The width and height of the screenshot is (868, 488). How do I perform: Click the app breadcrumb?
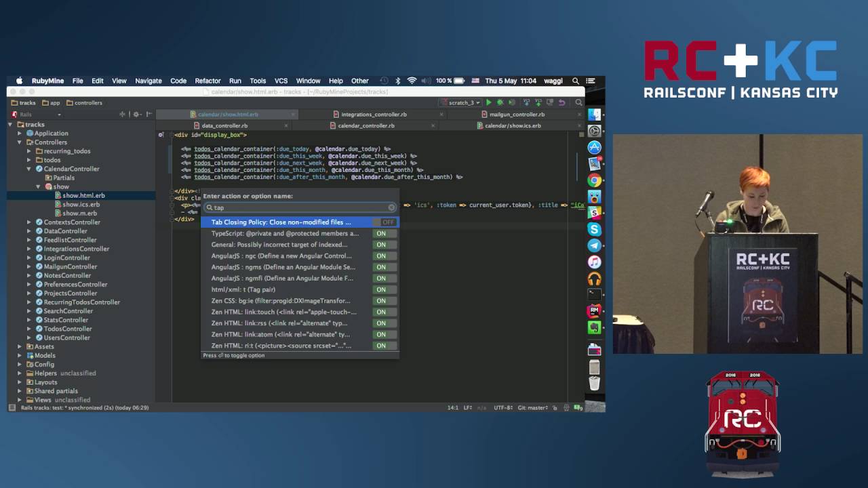pos(51,103)
